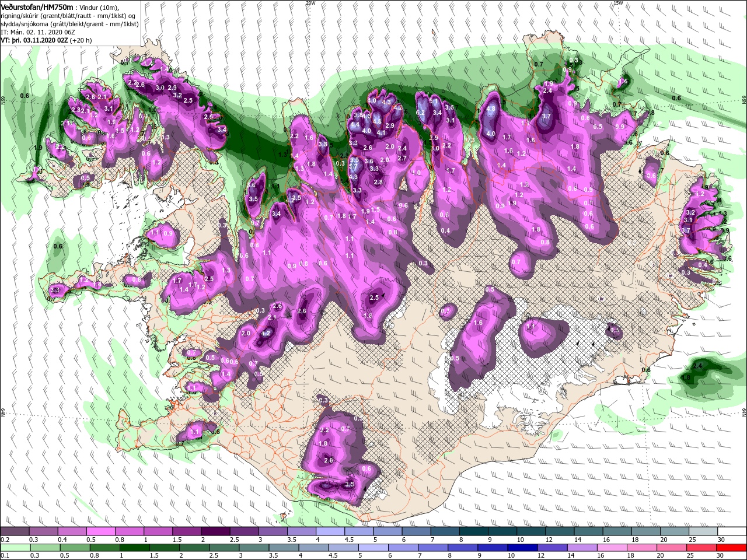747x560 pixels.
Task: Pick the light violet 14–16 rain legend swatch
Action: click(582, 548)
